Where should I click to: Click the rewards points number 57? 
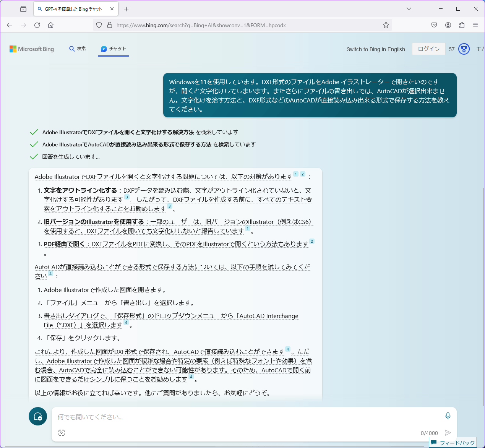point(452,49)
